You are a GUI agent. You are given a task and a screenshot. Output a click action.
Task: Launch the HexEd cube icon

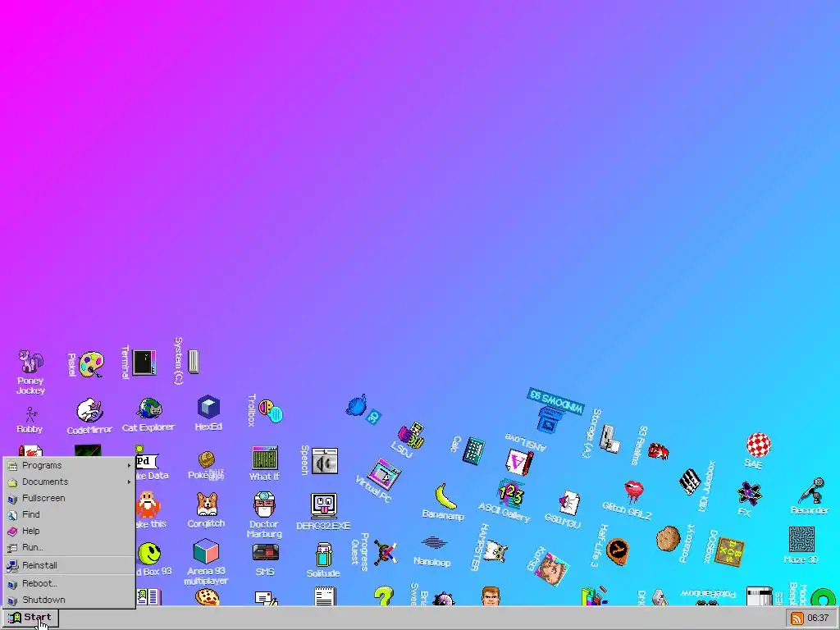click(x=208, y=408)
